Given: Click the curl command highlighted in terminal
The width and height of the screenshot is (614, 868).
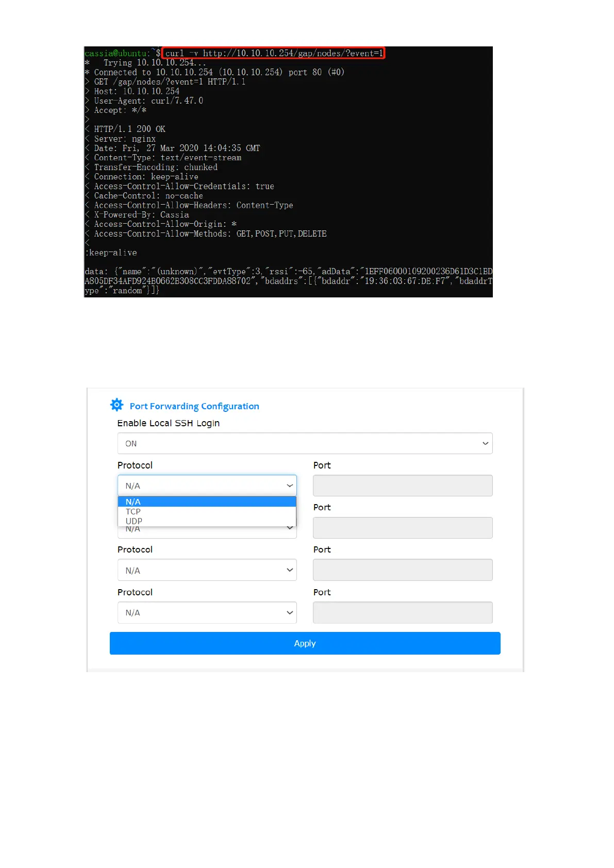Looking at the screenshot, I should point(274,53).
